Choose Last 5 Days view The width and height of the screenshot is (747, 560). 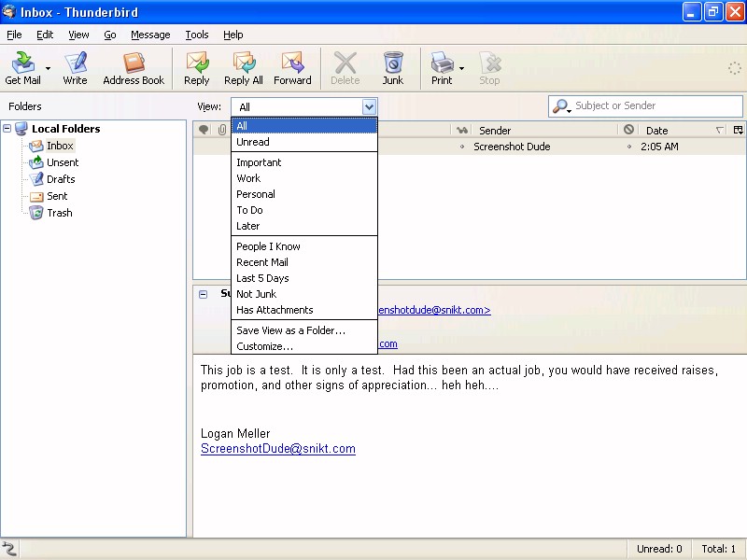tap(304, 278)
